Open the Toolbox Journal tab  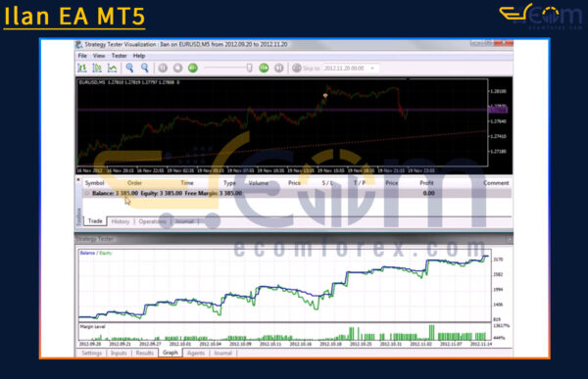pos(184,221)
